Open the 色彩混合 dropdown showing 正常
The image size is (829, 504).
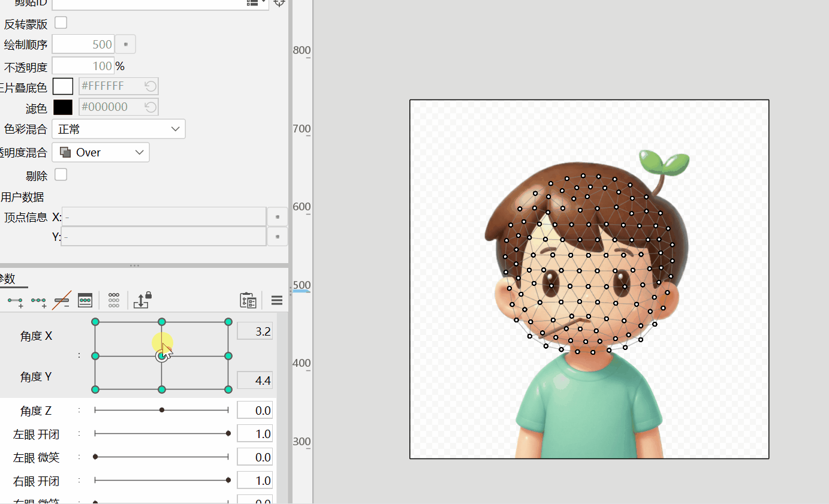118,129
